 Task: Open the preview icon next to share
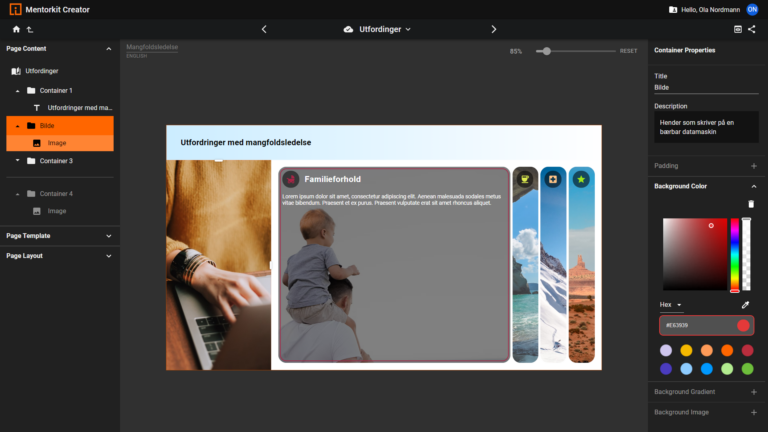coord(738,29)
